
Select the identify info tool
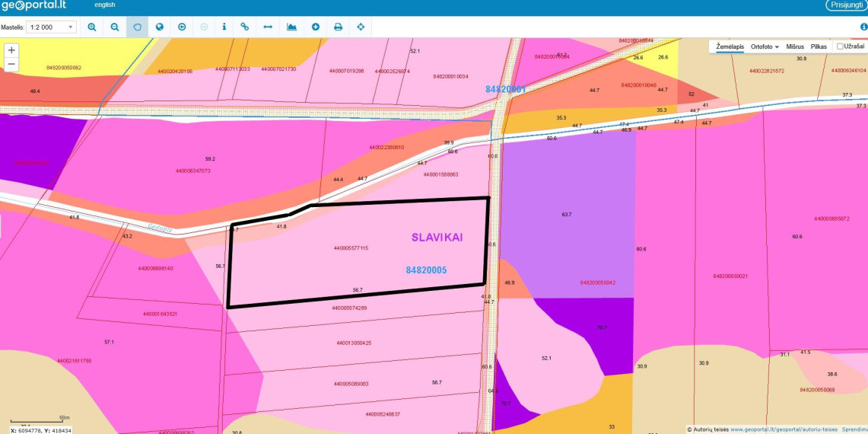click(224, 27)
